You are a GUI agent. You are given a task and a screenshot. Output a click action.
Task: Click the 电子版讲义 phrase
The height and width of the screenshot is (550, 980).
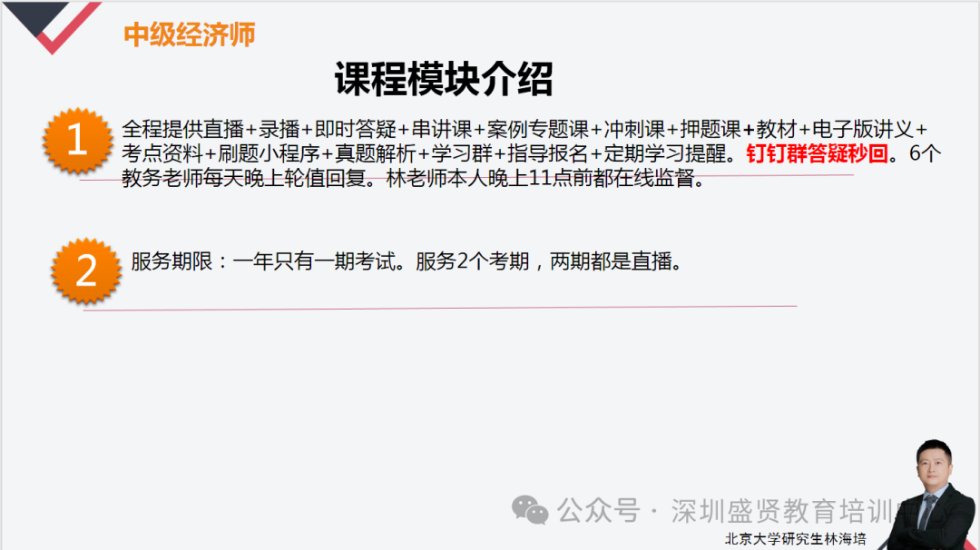click(863, 130)
